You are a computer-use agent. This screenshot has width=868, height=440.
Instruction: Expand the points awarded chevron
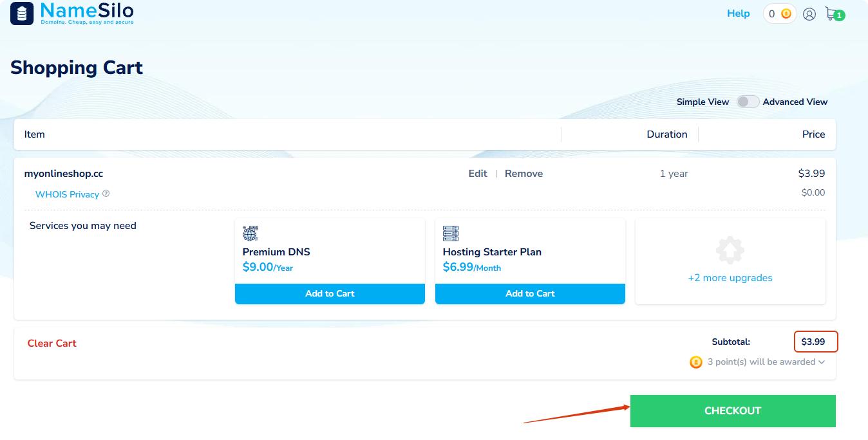(x=822, y=362)
